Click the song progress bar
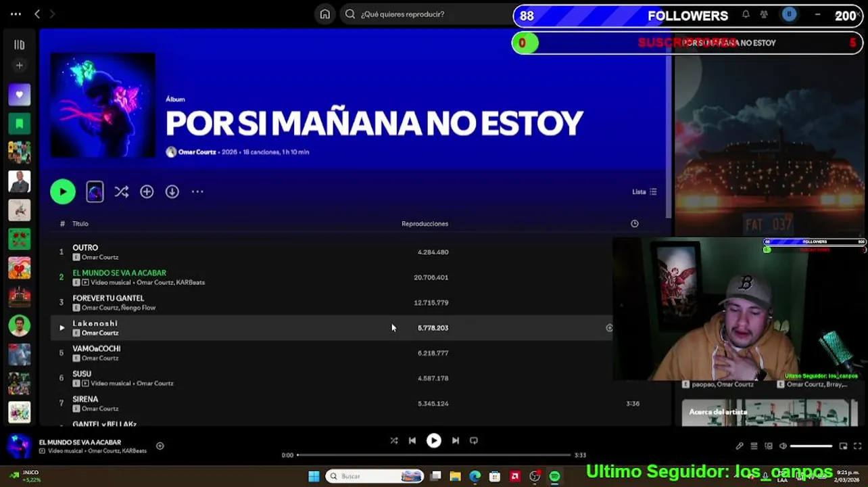868x487 pixels. (433, 455)
